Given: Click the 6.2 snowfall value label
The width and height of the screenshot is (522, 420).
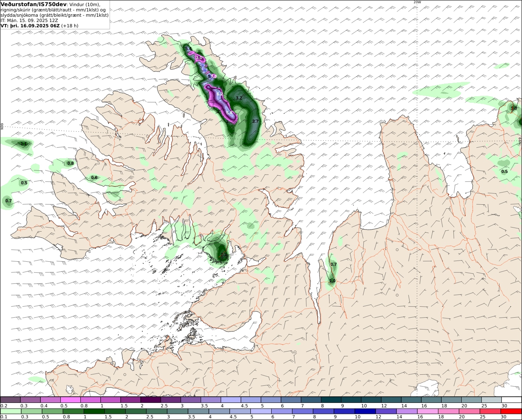Looking at the screenshot, I should (x=220, y=94).
